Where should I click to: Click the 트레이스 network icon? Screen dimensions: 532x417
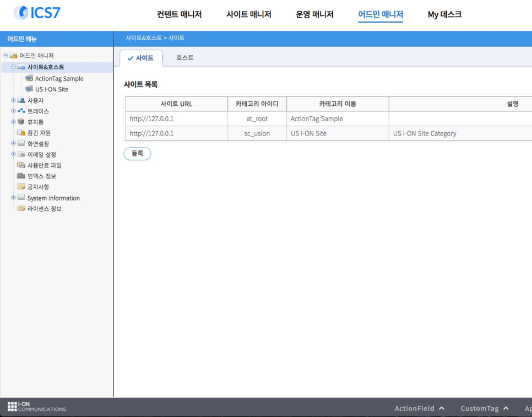click(x=21, y=111)
